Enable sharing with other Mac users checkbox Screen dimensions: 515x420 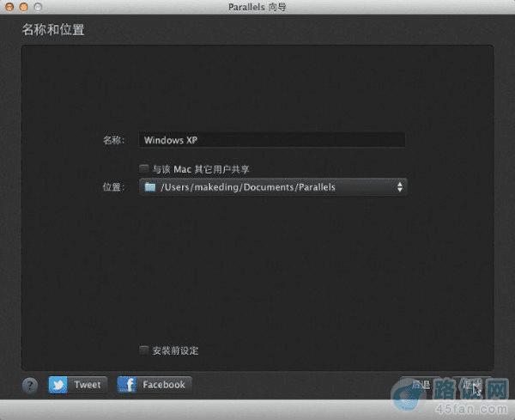(x=143, y=169)
